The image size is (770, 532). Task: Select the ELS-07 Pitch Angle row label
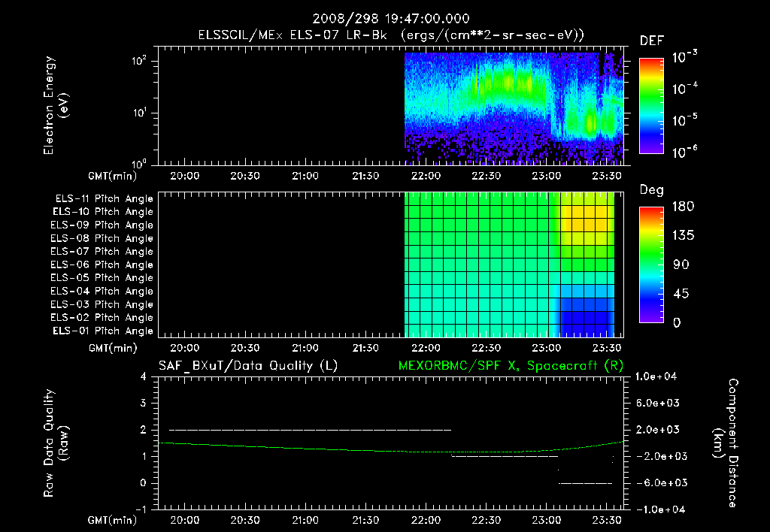[102, 251]
